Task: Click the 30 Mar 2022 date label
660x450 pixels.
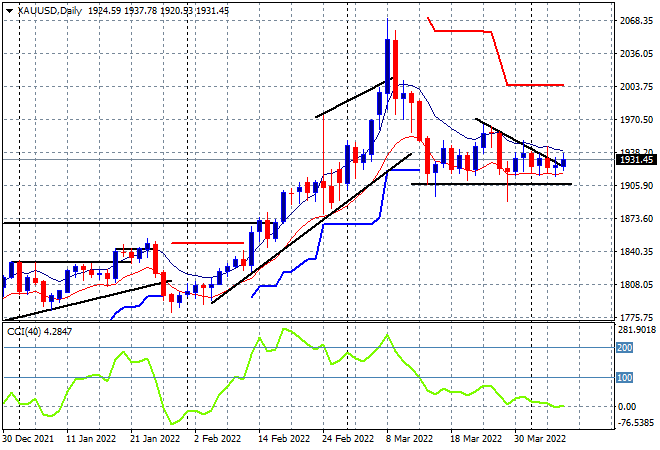Action: pyautogui.click(x=540, y=439)
